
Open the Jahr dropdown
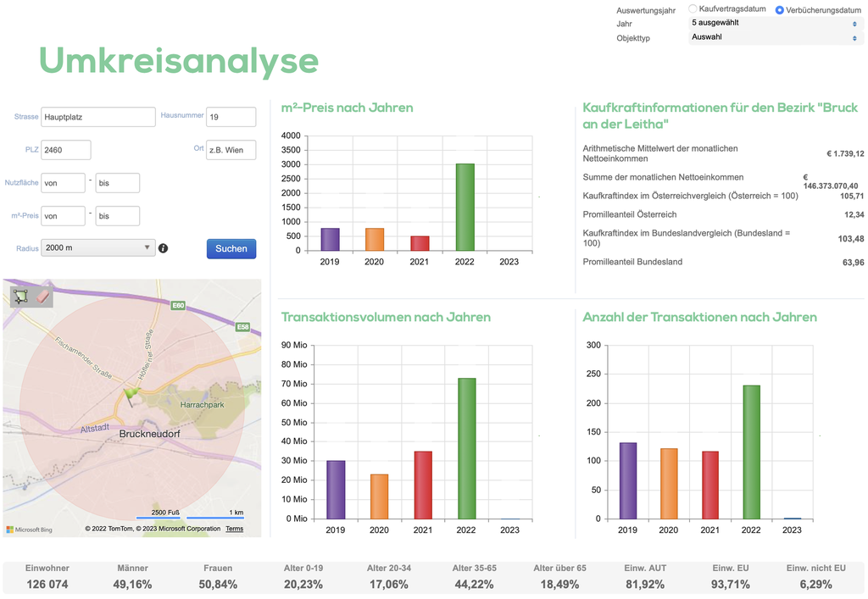coord(775,24)
